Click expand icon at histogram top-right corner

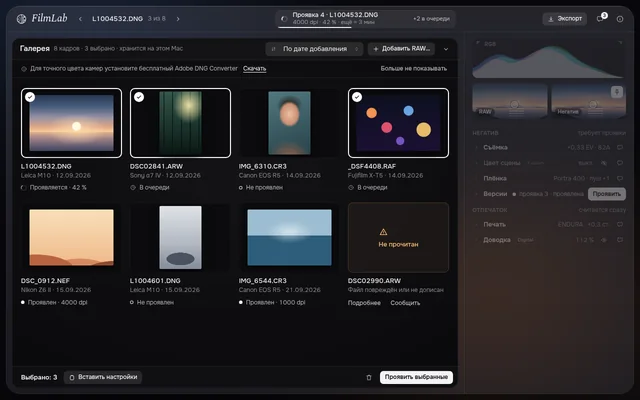point(620,42)
